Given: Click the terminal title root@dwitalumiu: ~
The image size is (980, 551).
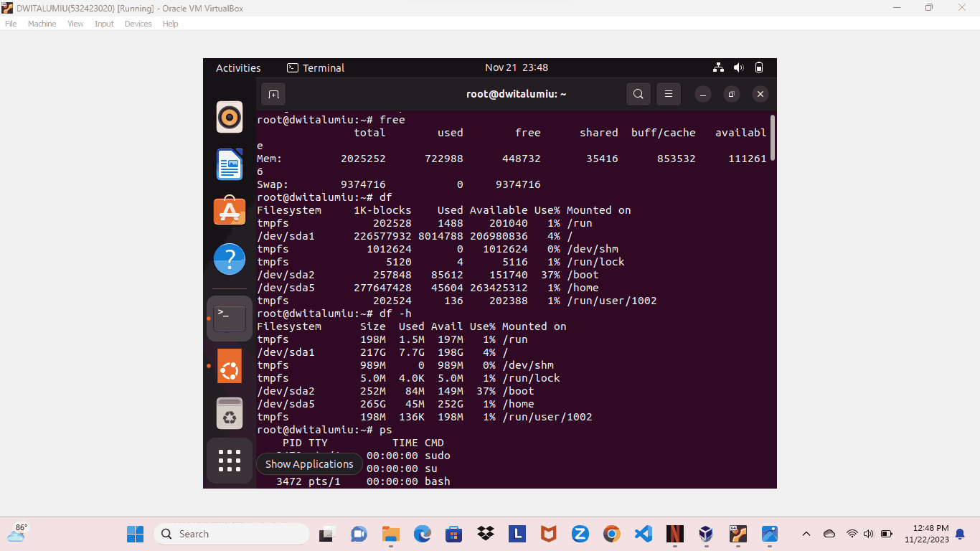Looking at the screenshot, I should [x=517, y=94].
